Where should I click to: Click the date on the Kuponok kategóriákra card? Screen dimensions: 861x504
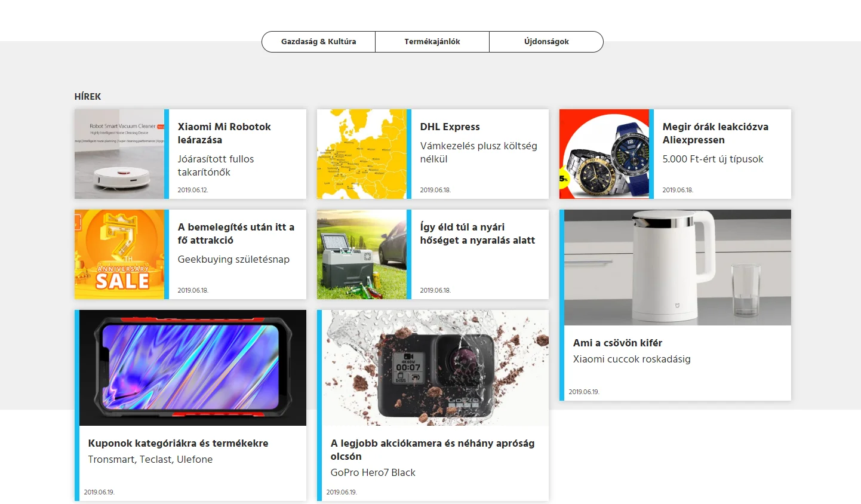coord(99,492)
